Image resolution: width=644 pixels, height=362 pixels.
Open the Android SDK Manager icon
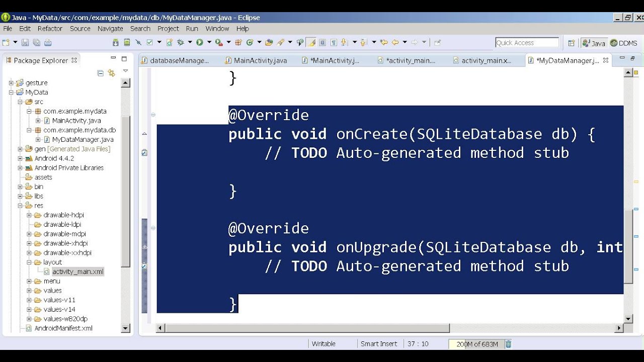[115, 43]
